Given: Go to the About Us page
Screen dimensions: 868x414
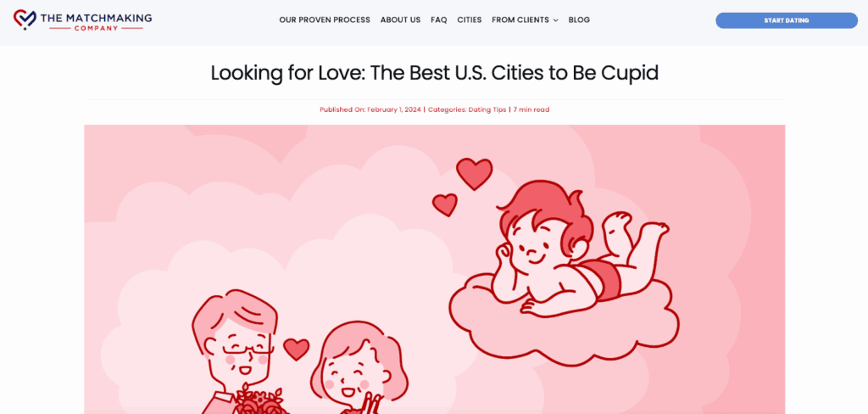Looking at the screenshot, I should [x=400, y=20].
